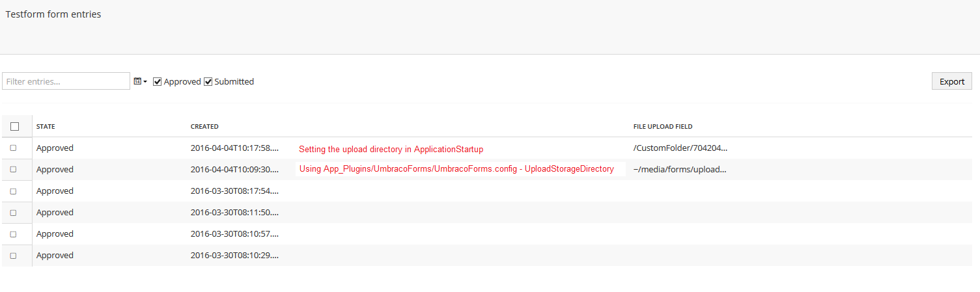This screenshot has height=292, width=980.
Task: Uncheck the Submitted filter checkbox
Action: point(208,81)
